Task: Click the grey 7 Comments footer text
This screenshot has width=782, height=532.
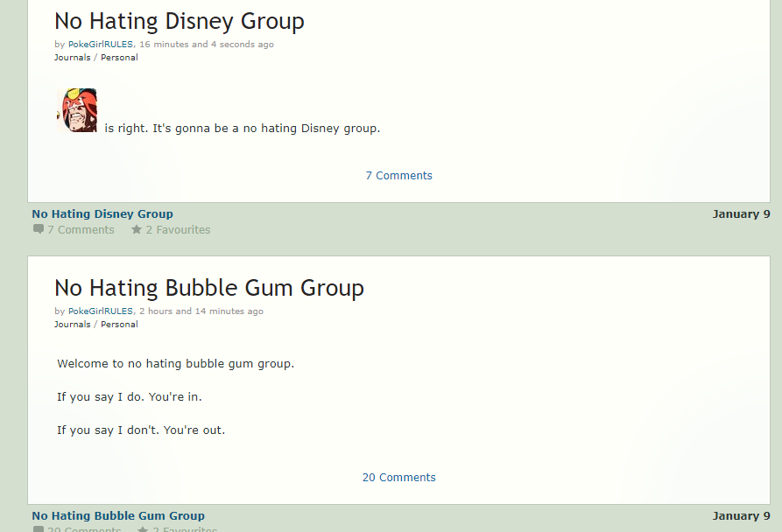Action: pyautogui.click(x=81, y=229)
